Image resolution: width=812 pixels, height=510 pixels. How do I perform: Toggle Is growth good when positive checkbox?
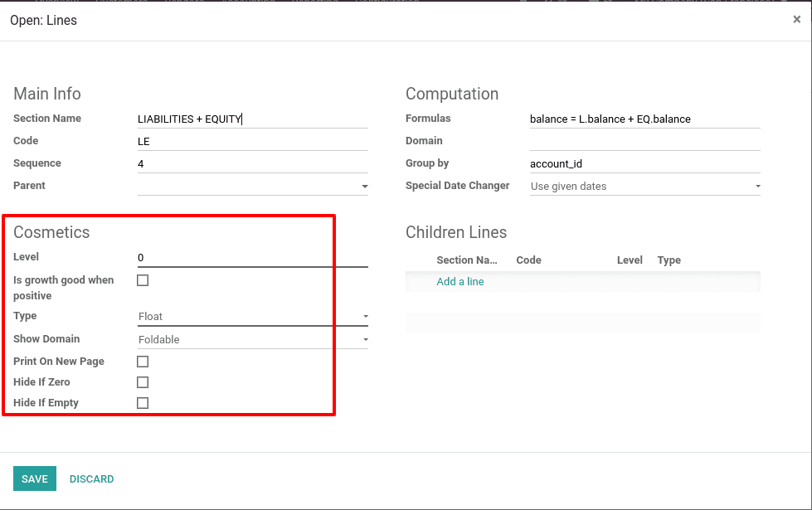click(143, 280)
